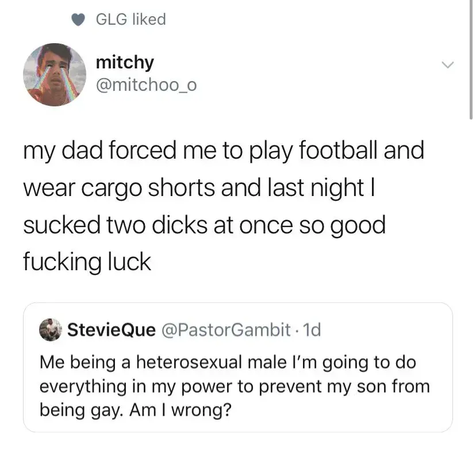476x449 pixels.
Task: Open the @mitchoo_o handle link
Action: [x=147, y=85]
